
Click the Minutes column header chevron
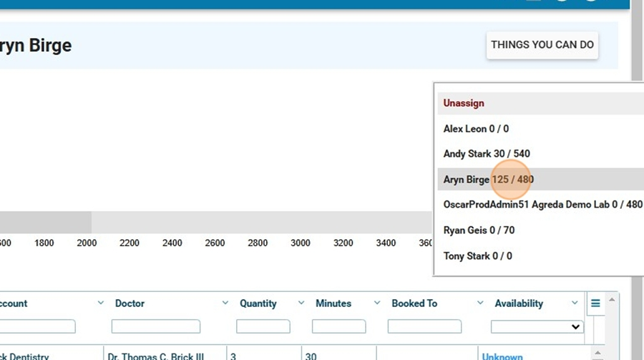[x=377, y=303]
